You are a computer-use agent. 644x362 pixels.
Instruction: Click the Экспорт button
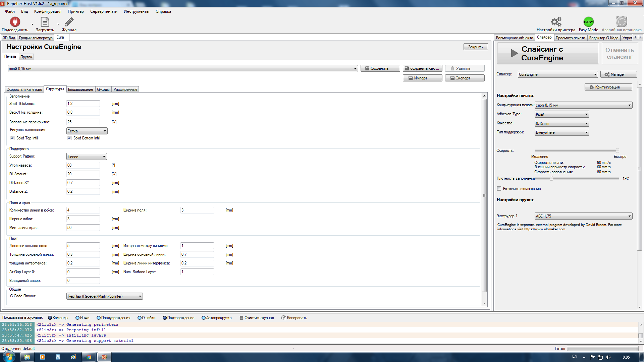(465, 78)
